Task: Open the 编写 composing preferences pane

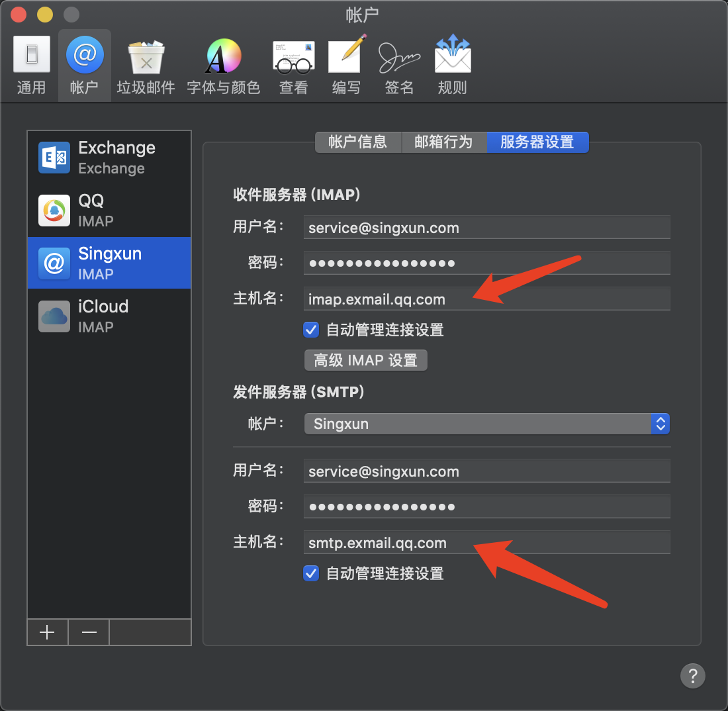Action: click(346, 65)
